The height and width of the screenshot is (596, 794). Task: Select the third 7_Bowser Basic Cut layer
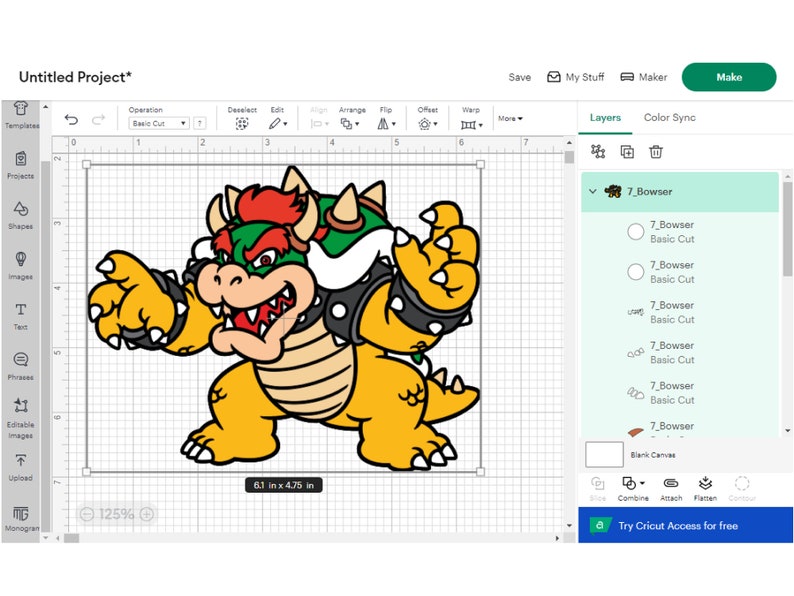click(680, 312)
